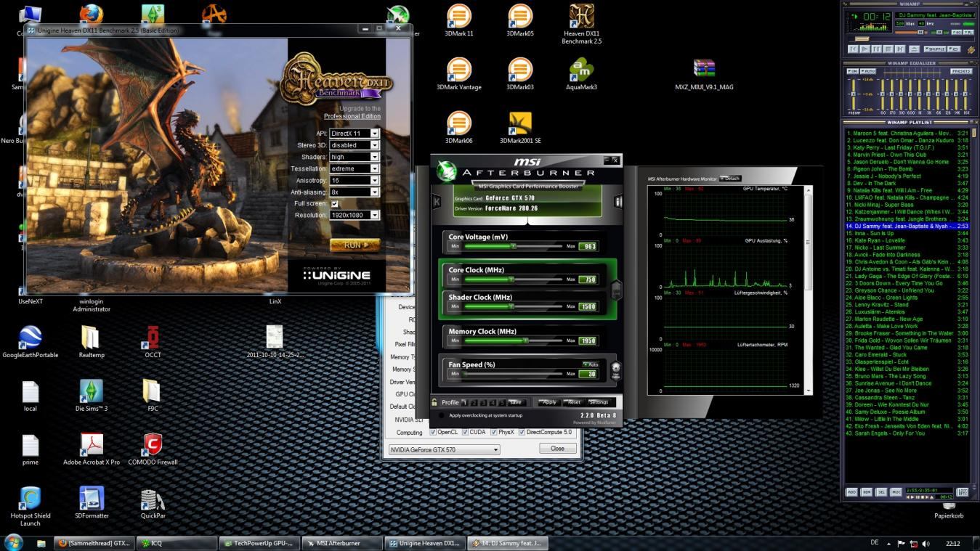Open the 3DMark05 desktop shortcut
The height and width of the screenshot is (551, 980).
[519, 20]
